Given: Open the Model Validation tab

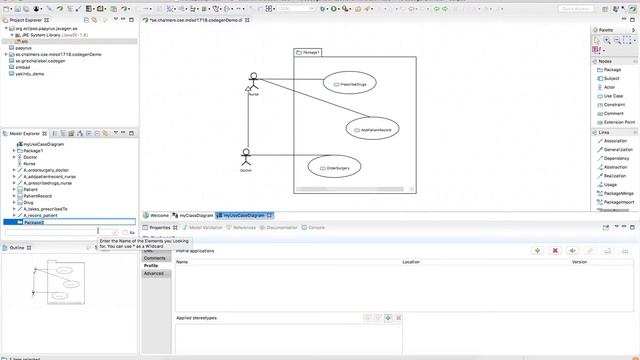Looking at the screenshot, I should pos(202,228).
